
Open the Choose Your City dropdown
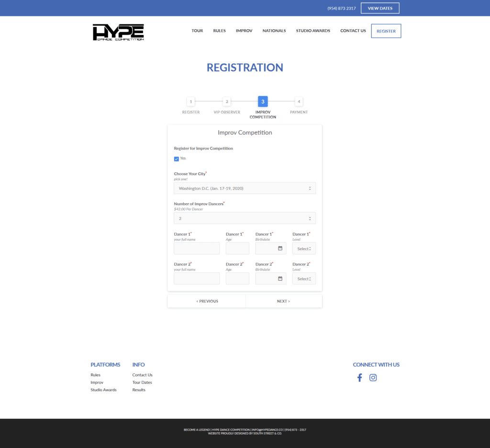point(245,188)
